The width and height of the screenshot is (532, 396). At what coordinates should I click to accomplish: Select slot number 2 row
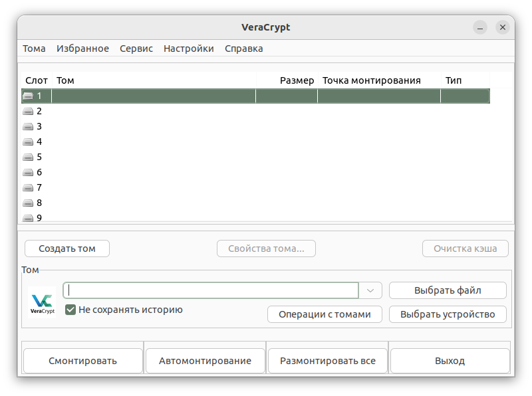pyautogui.click(x=255, y=111)
